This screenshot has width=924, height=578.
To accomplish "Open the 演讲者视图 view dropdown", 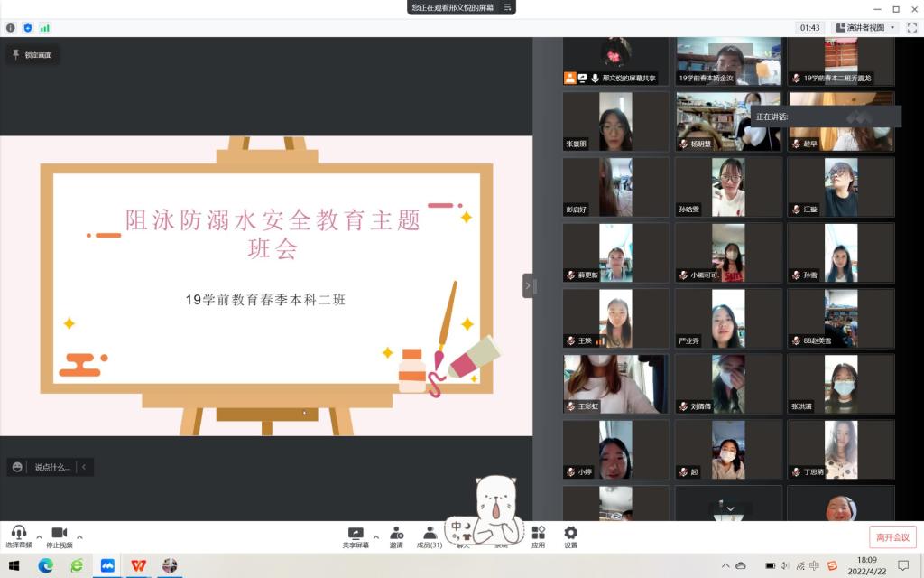I will [x=866, y=28].
